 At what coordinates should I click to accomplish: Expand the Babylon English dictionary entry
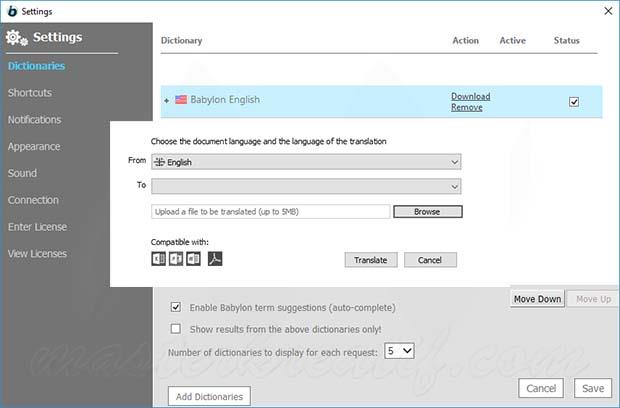[166, 101]
